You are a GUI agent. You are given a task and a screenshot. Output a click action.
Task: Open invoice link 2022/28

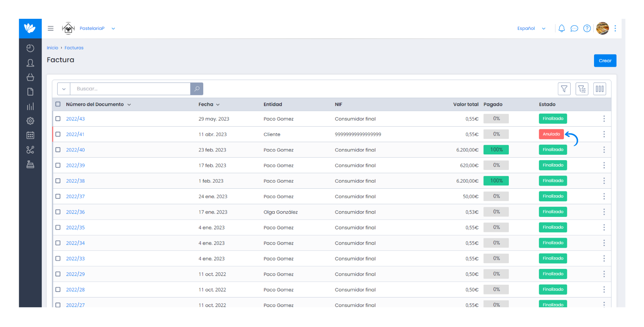pos(75,289)
